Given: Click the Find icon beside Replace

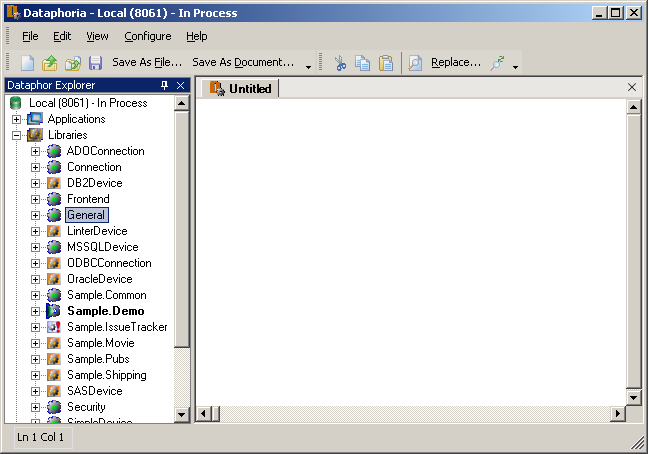Looking at the screenshot, I should click(415, 63).
